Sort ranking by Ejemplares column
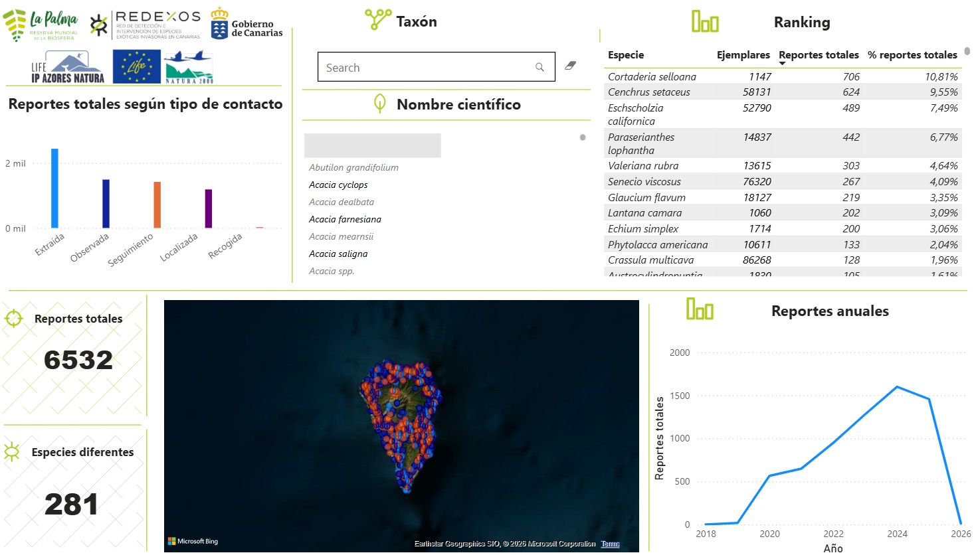 (x=743, y=55)
